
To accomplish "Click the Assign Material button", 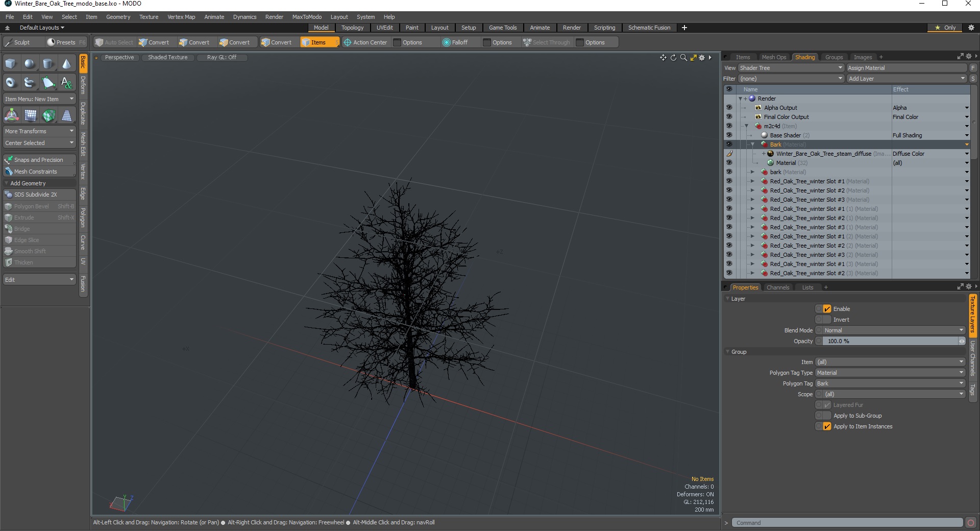I will tap(906, 68).
